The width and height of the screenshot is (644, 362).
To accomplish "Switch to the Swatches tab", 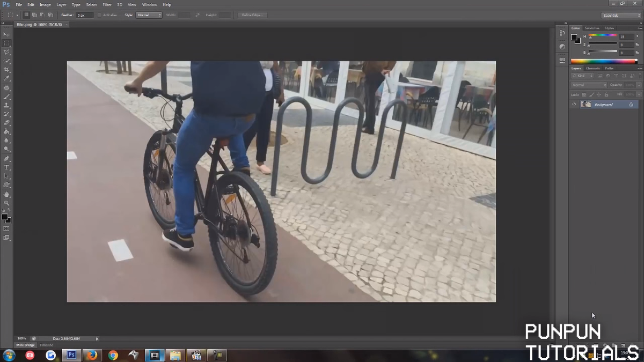I will click(x=592, y=28).
